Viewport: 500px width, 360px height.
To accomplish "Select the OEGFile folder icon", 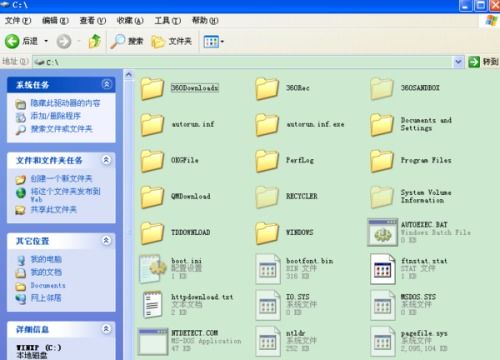I will 152,161.
